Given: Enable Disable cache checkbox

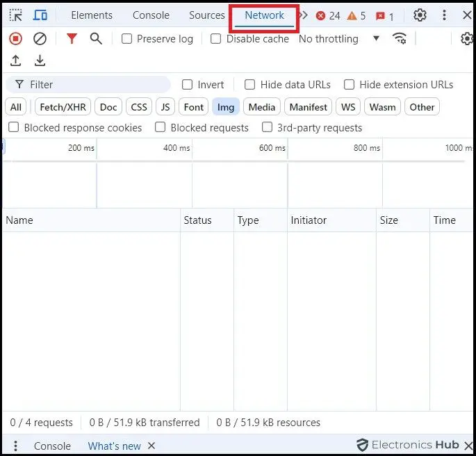Looking at the screenshot, I should (215, 39).
